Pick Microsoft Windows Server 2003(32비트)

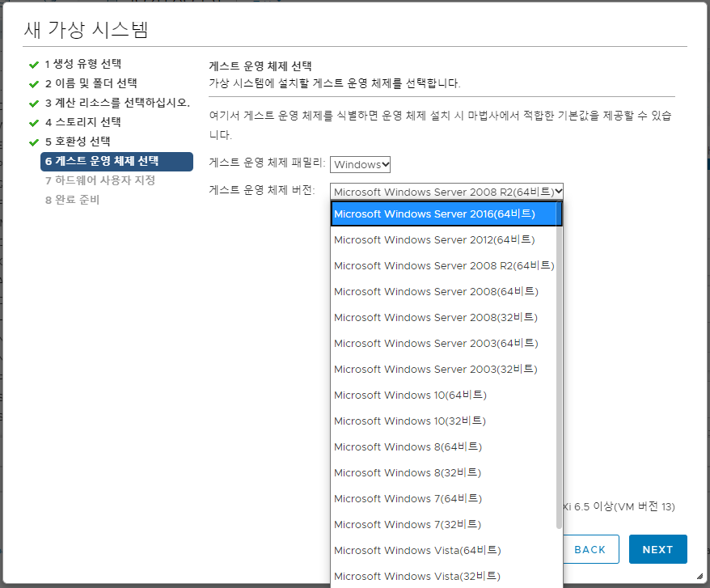[444, 369]
